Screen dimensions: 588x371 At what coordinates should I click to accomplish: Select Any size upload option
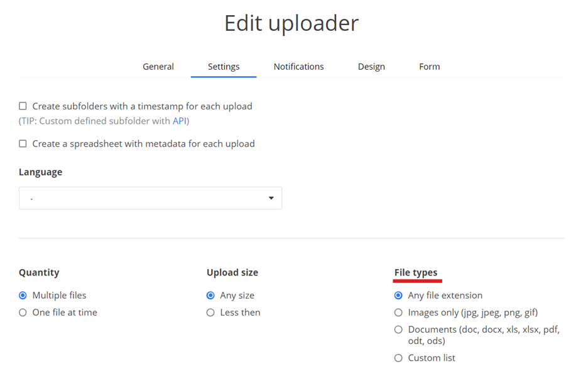(210, 296)
